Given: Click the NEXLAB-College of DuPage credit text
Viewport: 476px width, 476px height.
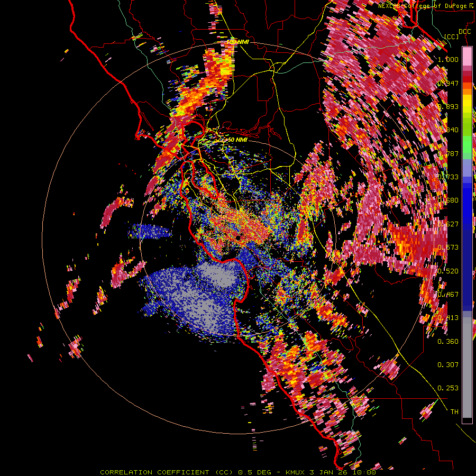Looking at the screenshot, I should tap(427, 6).
